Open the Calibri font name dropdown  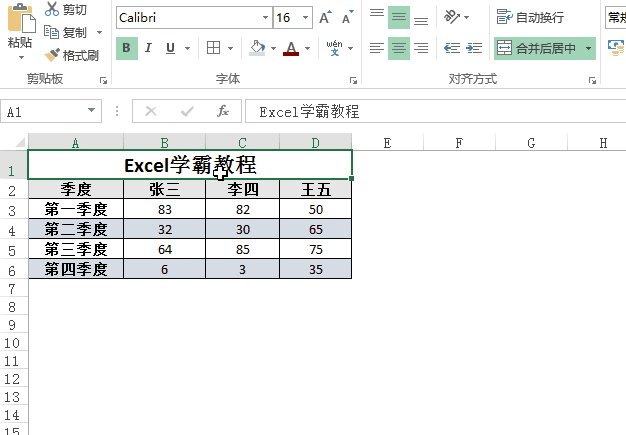tap(265, 17)
